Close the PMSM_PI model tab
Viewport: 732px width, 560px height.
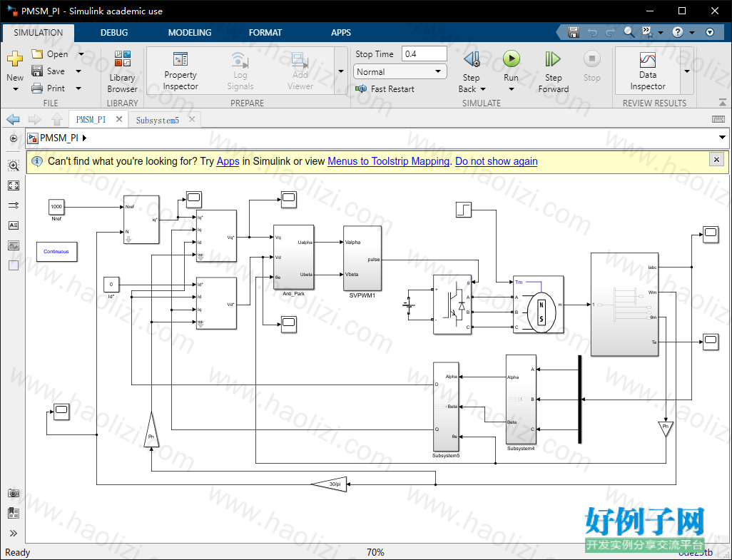119,119
